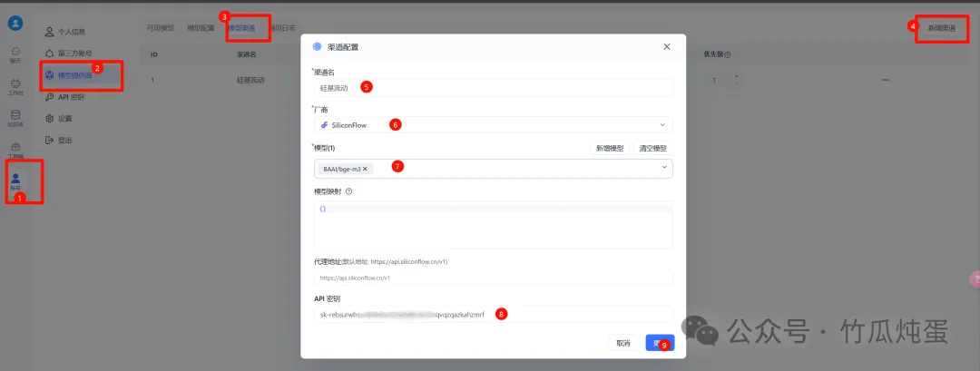Open the 工作台 workspace section

pos(15,87)
